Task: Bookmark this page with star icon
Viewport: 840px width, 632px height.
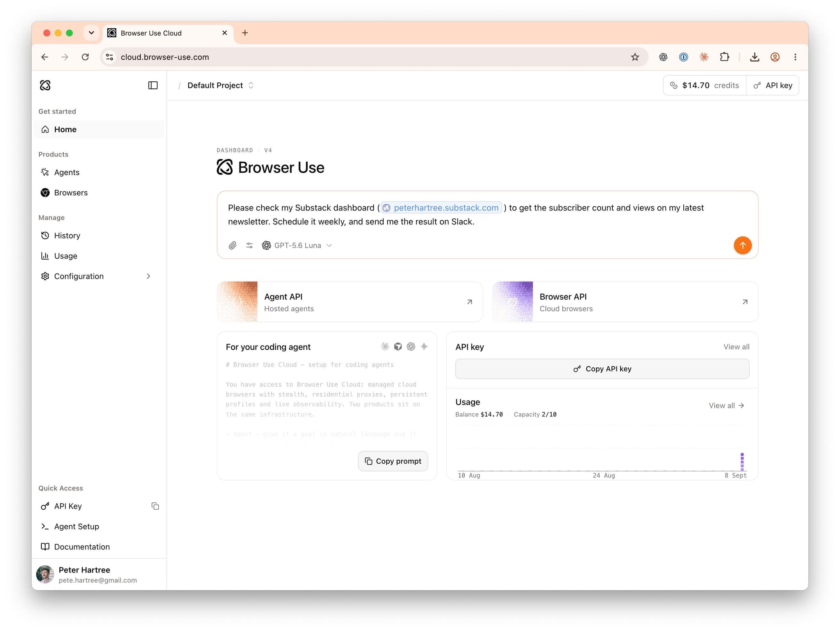Action: 635,57
